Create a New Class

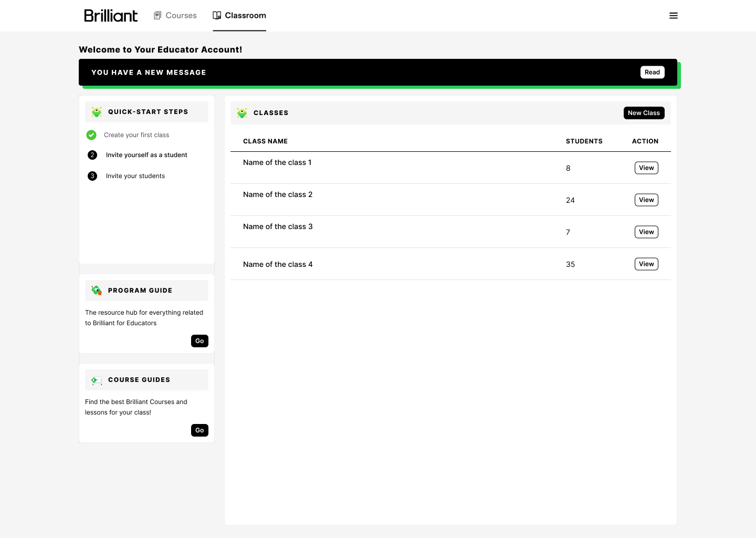pos(644,113)
